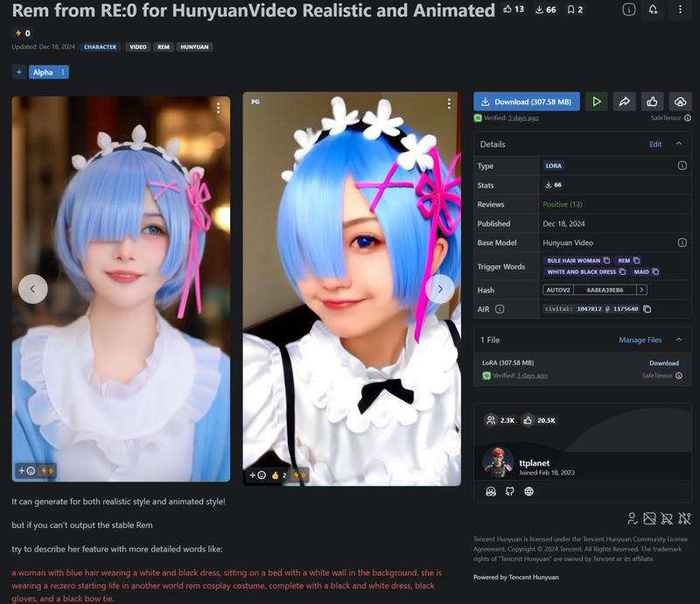Click the VIDEO tag

138,47
